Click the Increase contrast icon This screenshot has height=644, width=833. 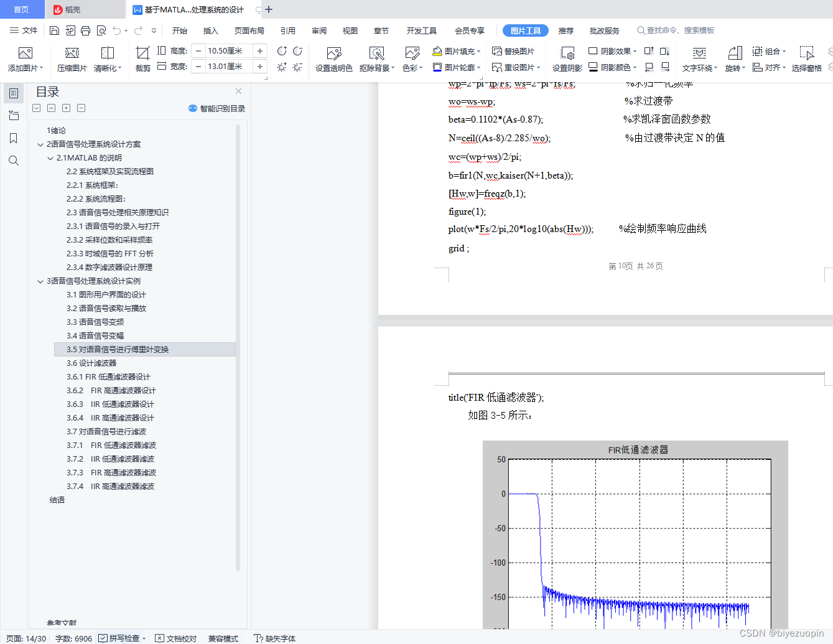pos(282,51)
